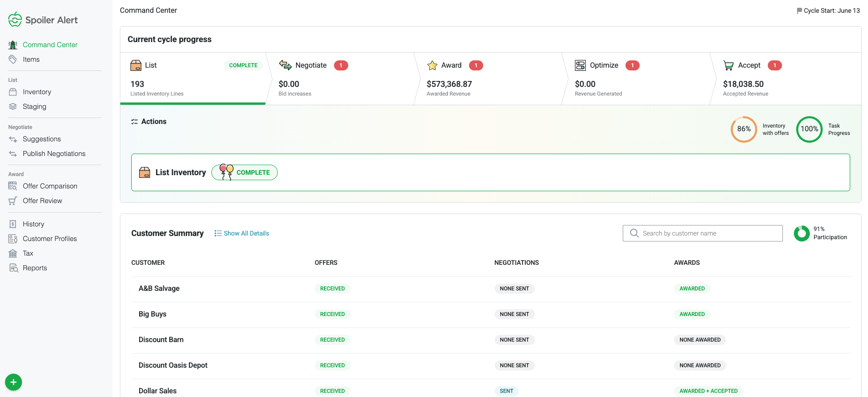868x397 pixels.
Task: Click SENT badge for Dollar Sales
Action: click(x=507, y=391)
